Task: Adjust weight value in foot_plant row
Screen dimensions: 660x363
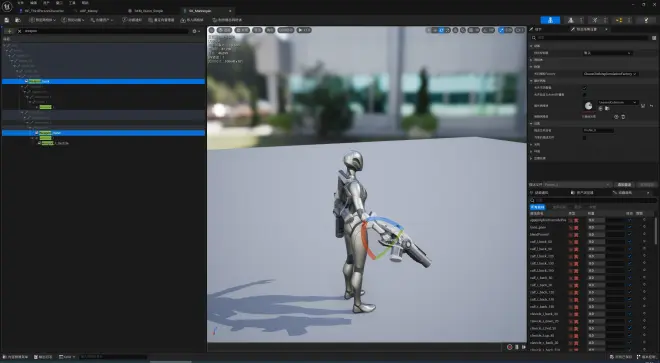Action: [x=596, y=227]
